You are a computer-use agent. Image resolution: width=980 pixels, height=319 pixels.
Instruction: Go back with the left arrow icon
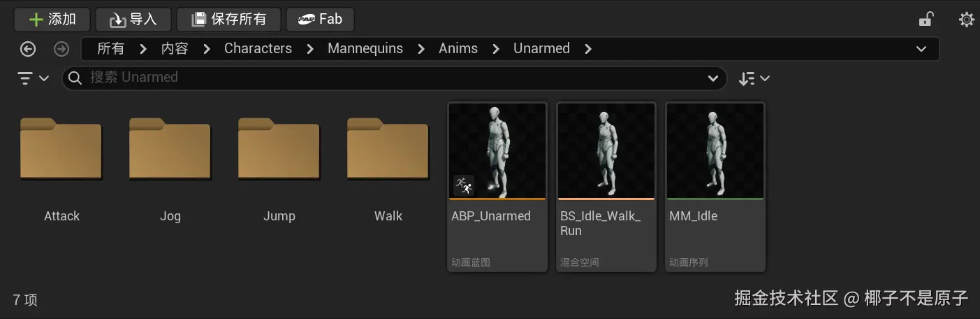click(x=28, y=49)
